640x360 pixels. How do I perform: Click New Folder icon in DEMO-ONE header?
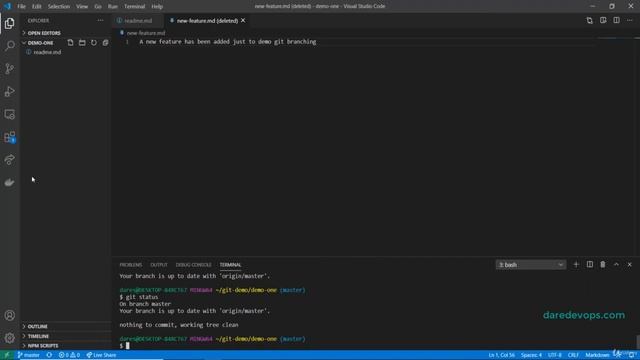click(x=82, y=42)
